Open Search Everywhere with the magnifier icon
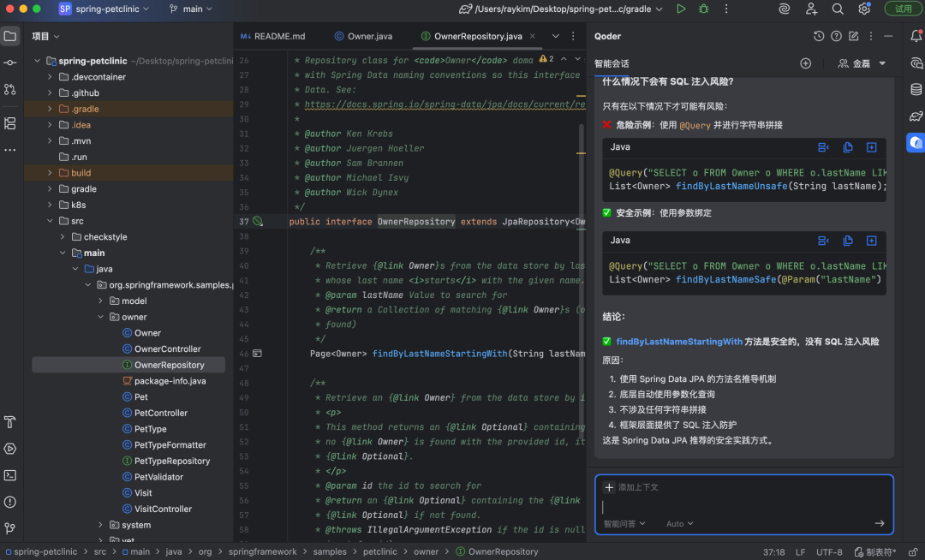Image resolution: width=925 pixels, height=560 pixels. 838,9
